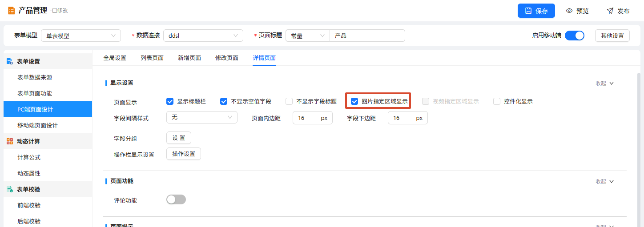
Task: Switch to the 新增页面 tab
Action: [189, 58]
